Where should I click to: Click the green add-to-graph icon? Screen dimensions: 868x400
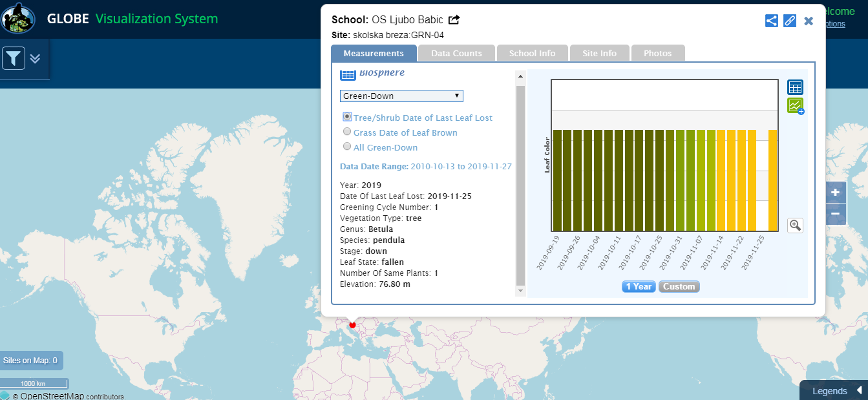click(795, 106)
